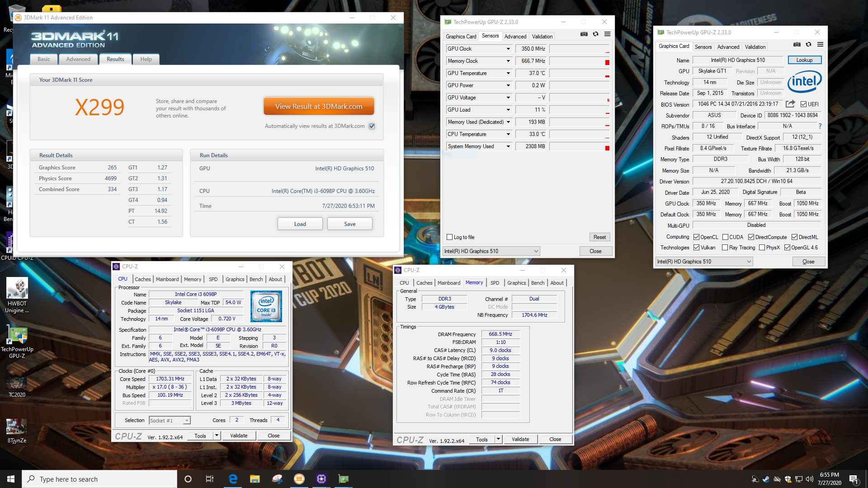868x488 pixels.
Task: Open GPU selector dropdown in Sensors window
Action: pos(491,251)
